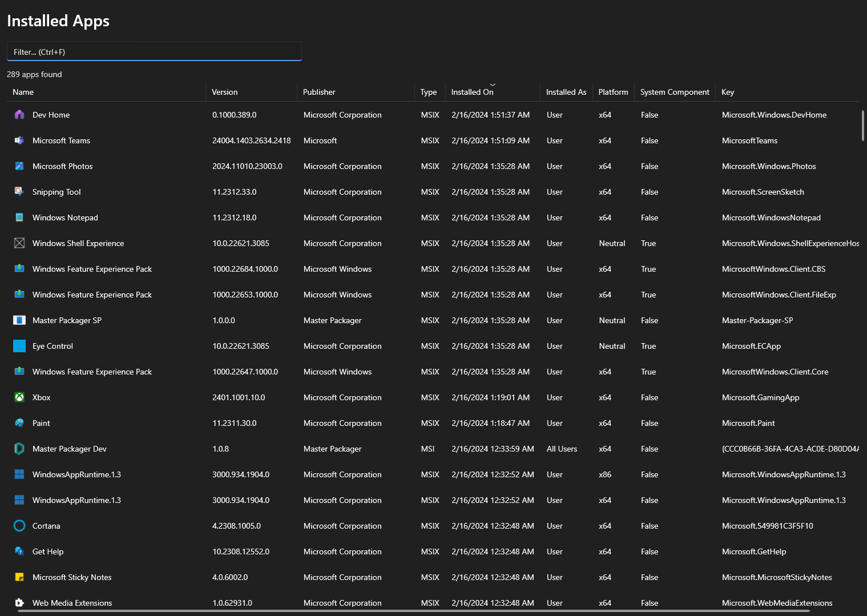
Task: Focus the Filter search field
Action: [154, 51]
